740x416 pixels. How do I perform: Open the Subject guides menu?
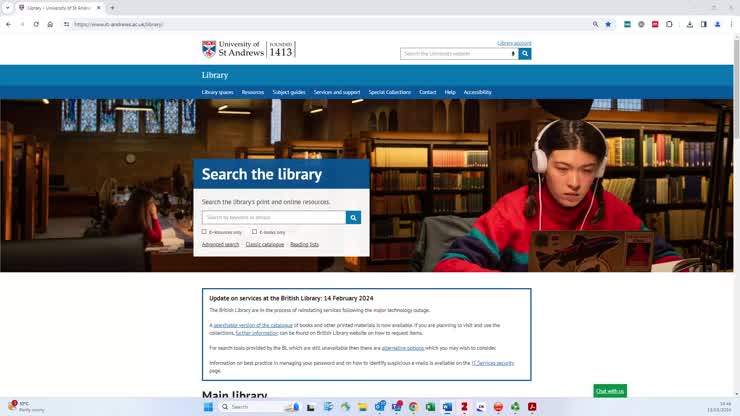[289, 92]
